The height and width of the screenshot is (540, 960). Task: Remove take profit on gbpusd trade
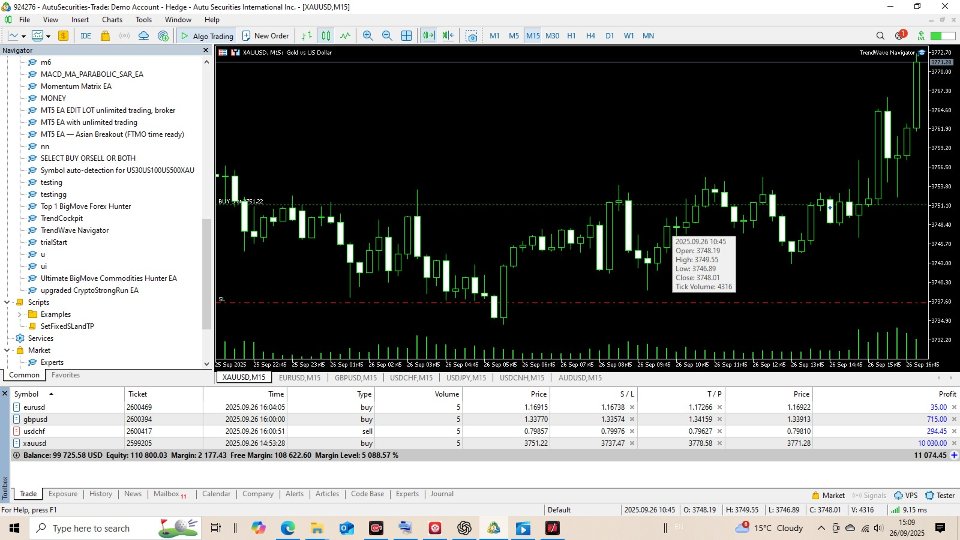[719, 419]
